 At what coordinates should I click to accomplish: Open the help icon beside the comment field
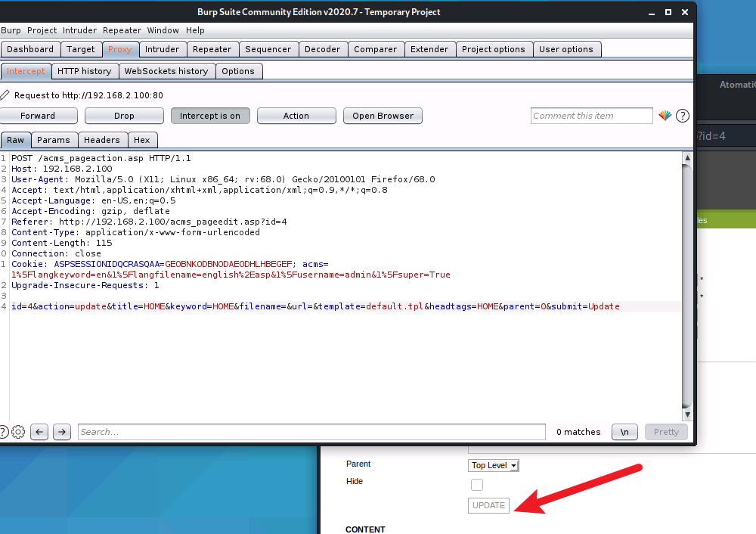[x=682, y=116]
